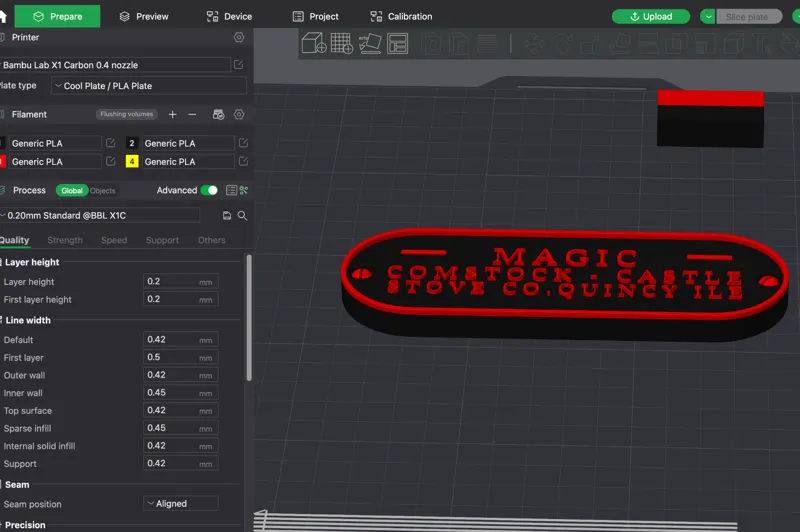The height and width of the screenshot is (532, 800).
Task: Toggle the Advanced settings switch
Action: (x=209, y=190)
